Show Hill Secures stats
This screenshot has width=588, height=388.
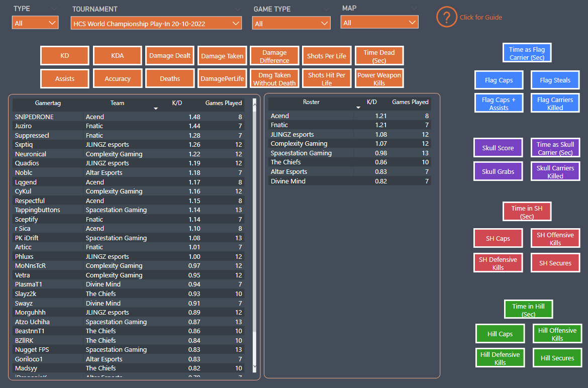point(557,358)
